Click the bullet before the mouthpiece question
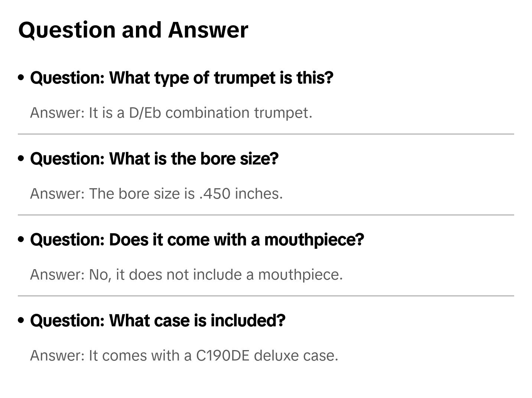Screen dimensions: 532x398 pyautogui.click(x=21, y=239)
